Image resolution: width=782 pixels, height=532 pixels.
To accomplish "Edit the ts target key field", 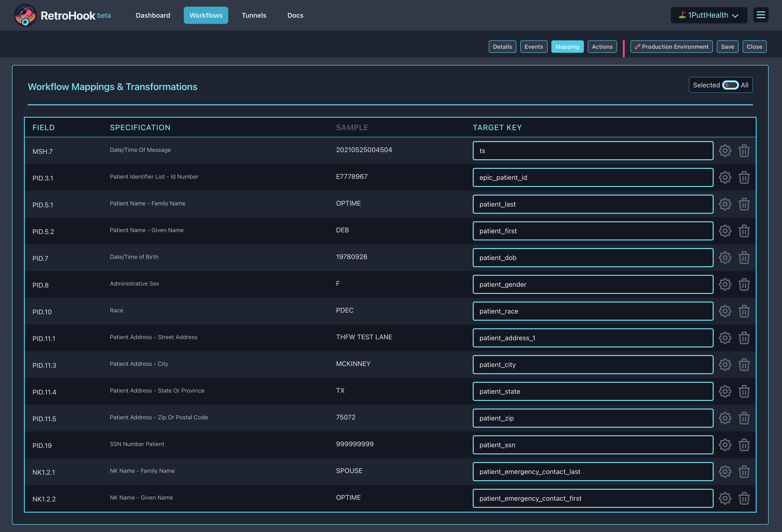I will (592, 151).
